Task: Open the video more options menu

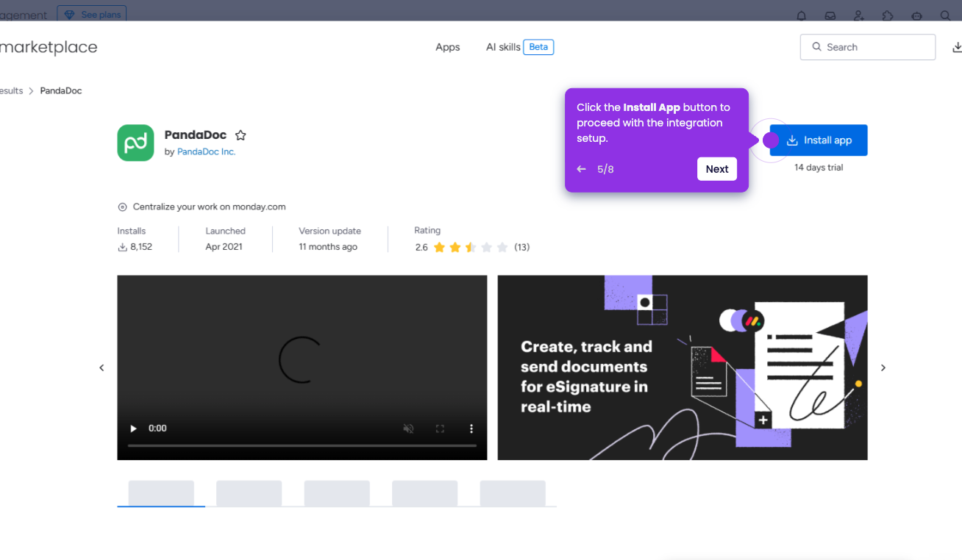Action: click(471, 428)
